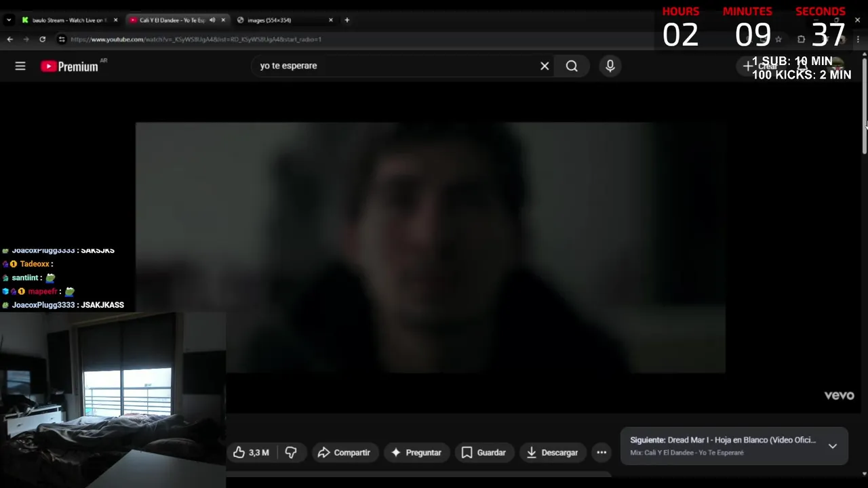868x488 pixels.
Task: Close the Kick stream tab
Action: click(115, 20)
